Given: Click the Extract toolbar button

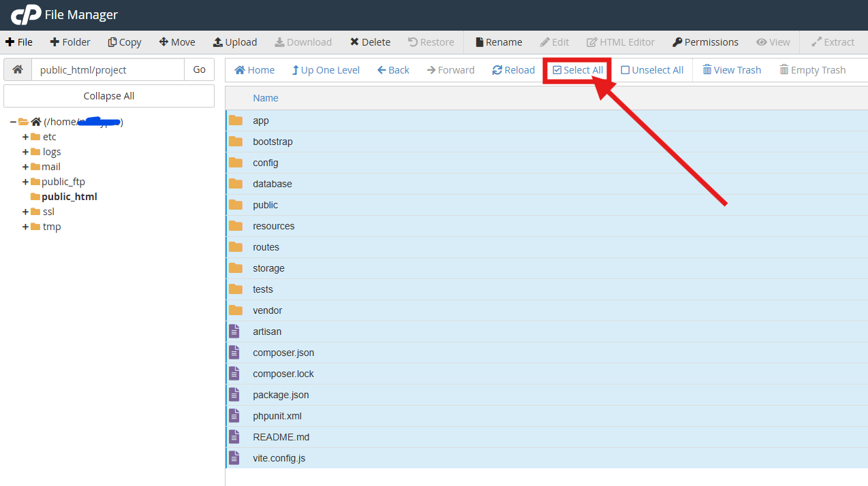Looking at the screenshot, I should point(833,42).
